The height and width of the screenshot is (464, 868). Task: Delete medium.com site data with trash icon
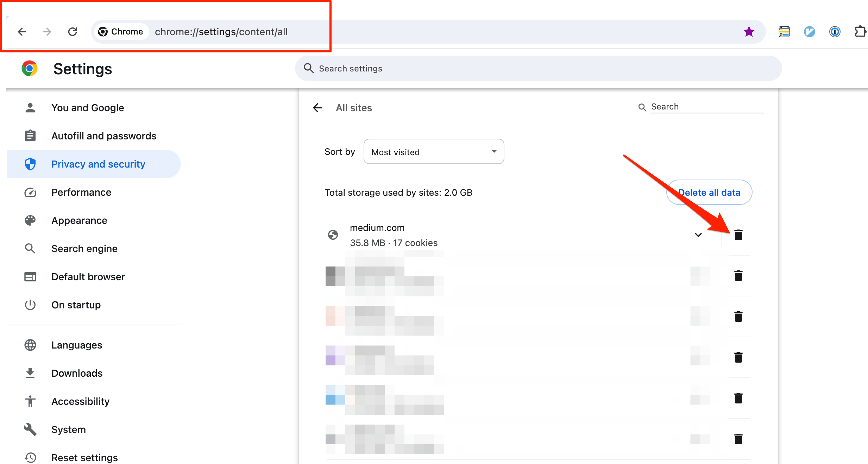[738, 235]
